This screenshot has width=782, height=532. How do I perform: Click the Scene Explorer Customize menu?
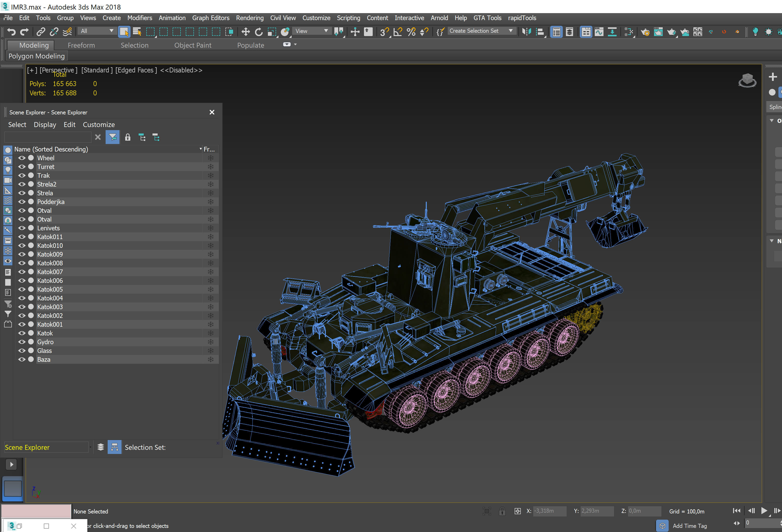99,124
